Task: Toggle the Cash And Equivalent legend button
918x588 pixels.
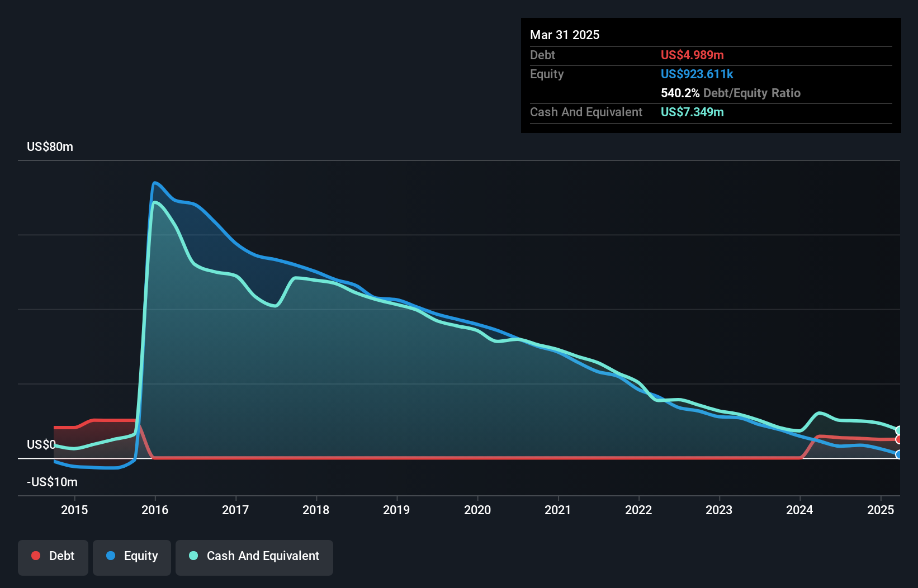Action: point(254,557)
